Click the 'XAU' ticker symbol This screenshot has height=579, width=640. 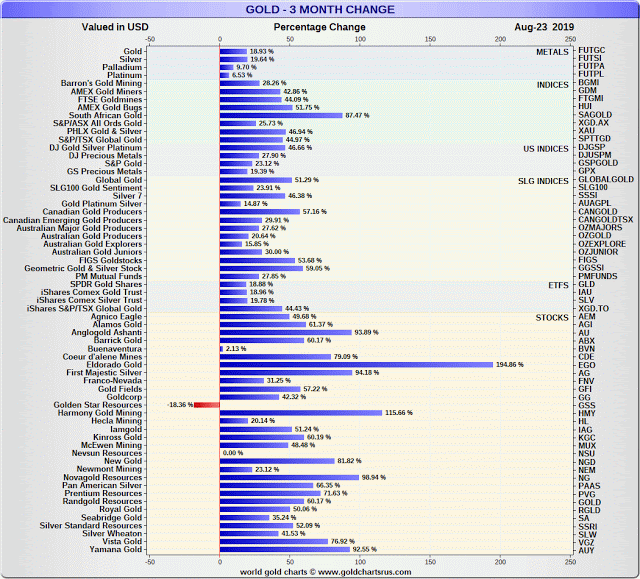click(587, 131)
